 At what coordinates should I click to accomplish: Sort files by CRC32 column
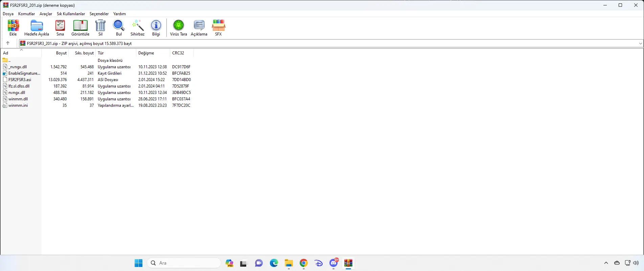pyautogui.click(x=182, y=53)
